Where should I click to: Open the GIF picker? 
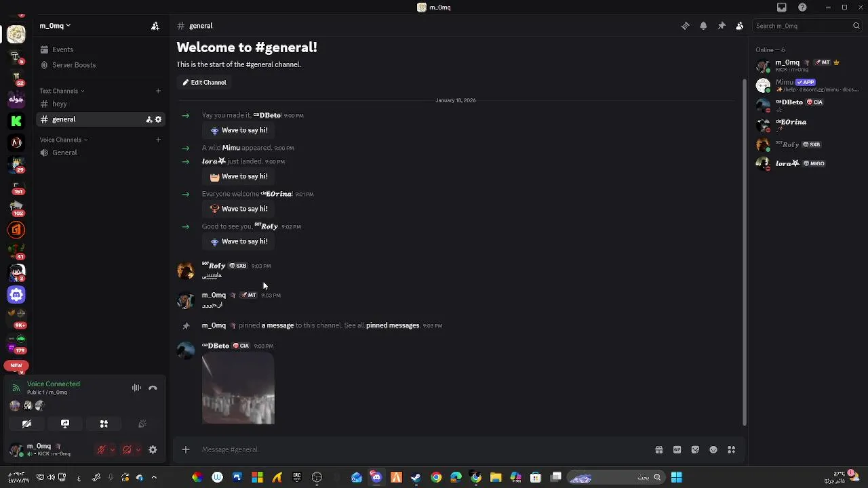[x=677, y=449]
